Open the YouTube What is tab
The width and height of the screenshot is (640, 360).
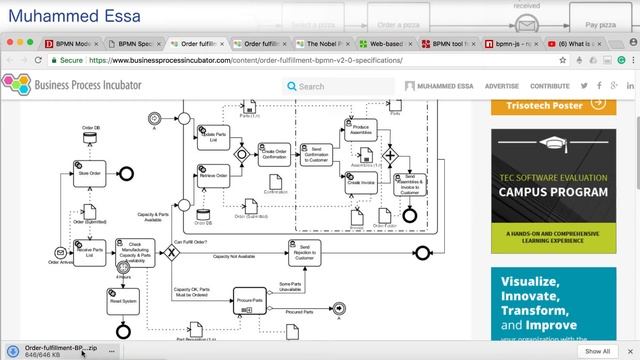[575, 44]
